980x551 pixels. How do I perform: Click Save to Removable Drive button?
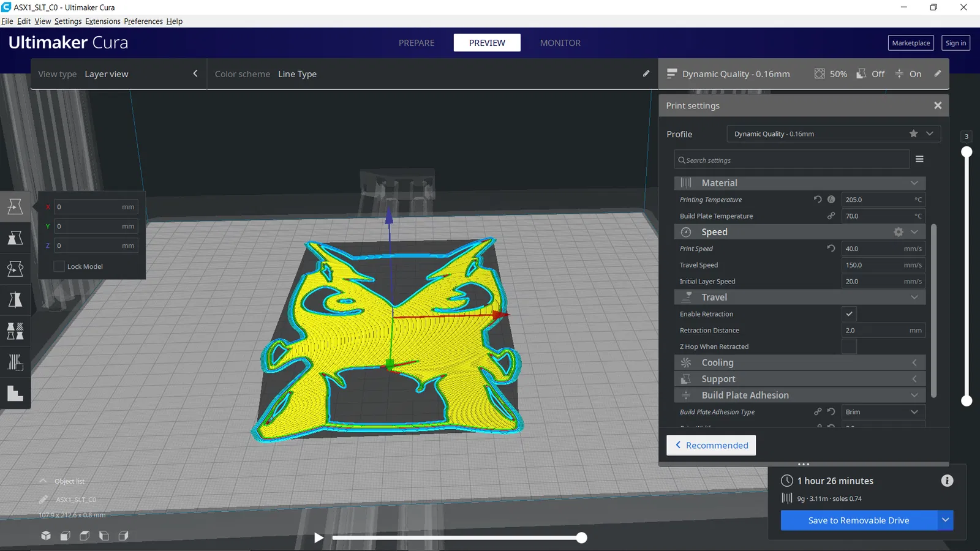point(859,520)
